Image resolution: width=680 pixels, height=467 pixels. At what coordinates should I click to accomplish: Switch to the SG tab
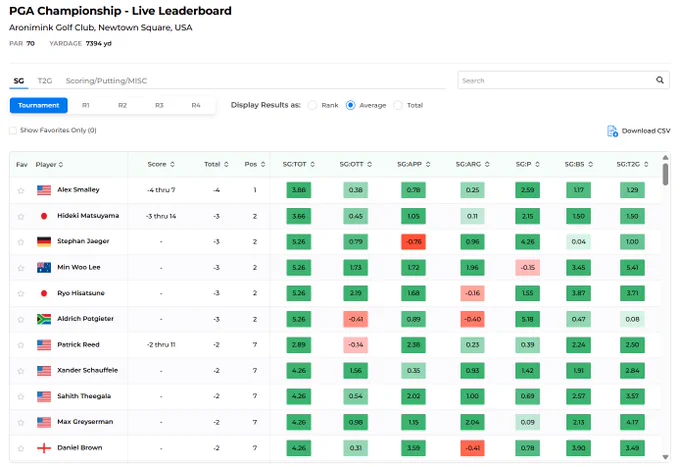[19, 81]
